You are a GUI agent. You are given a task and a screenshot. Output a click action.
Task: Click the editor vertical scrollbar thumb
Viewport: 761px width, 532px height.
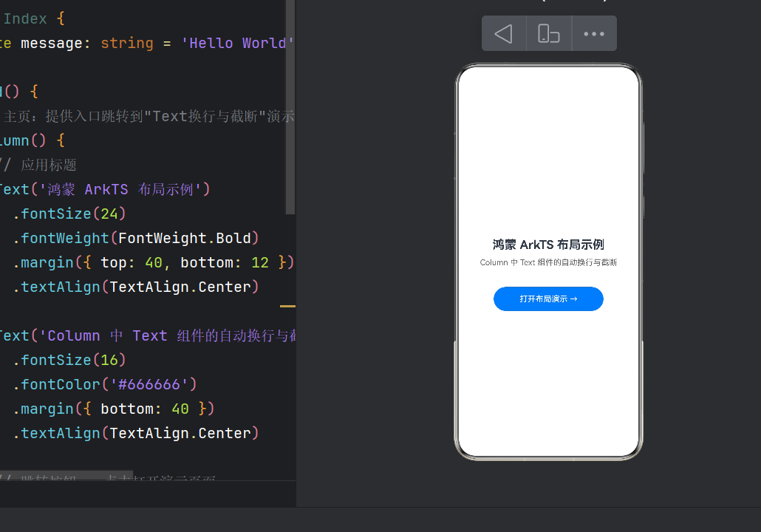[290, 107]
